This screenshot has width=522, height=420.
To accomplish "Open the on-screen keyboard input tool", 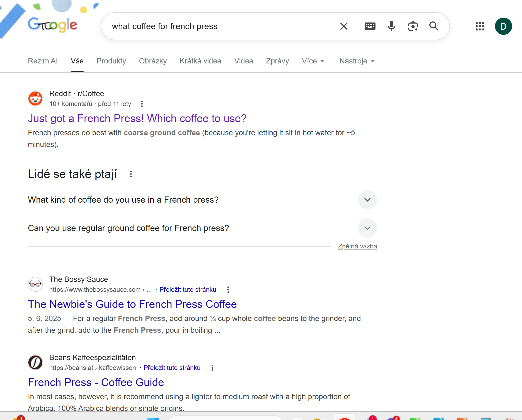I will coord(370,26).
